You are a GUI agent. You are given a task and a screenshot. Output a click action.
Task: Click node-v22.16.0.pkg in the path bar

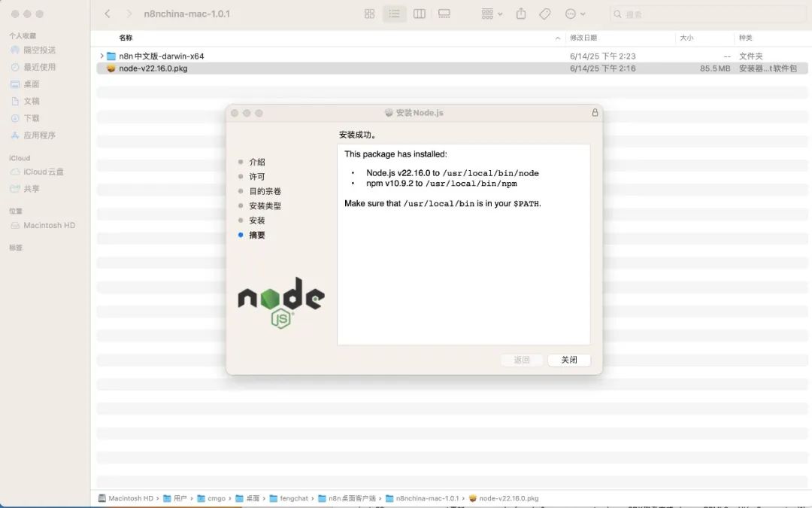click(x=504, y=498)
